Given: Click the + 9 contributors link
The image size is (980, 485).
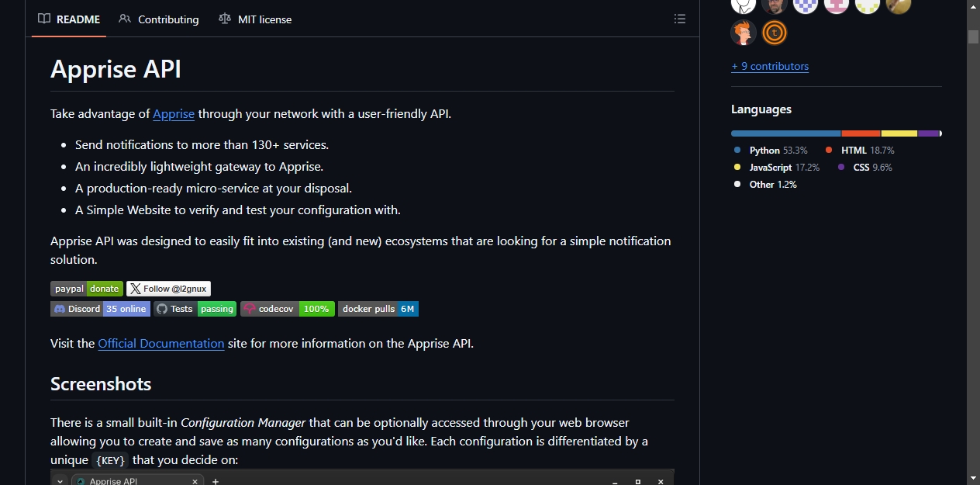Looking at the screenshot, I should (770, 66).
